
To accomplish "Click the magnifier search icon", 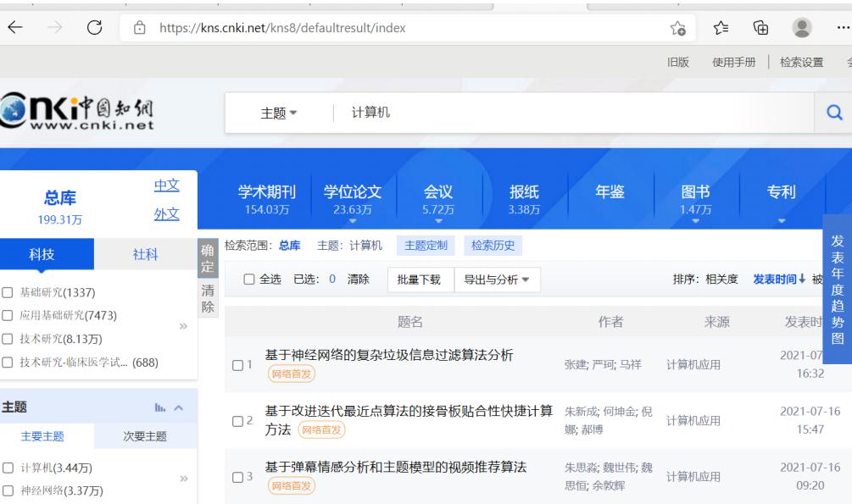I will (x=833, y=114).
